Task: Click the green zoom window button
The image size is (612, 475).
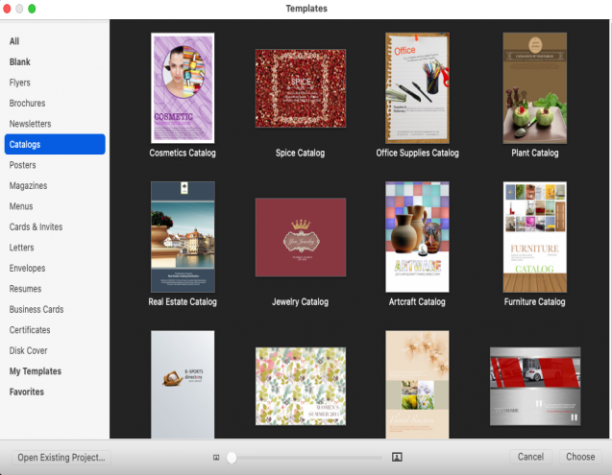Action: click(32, 9)
